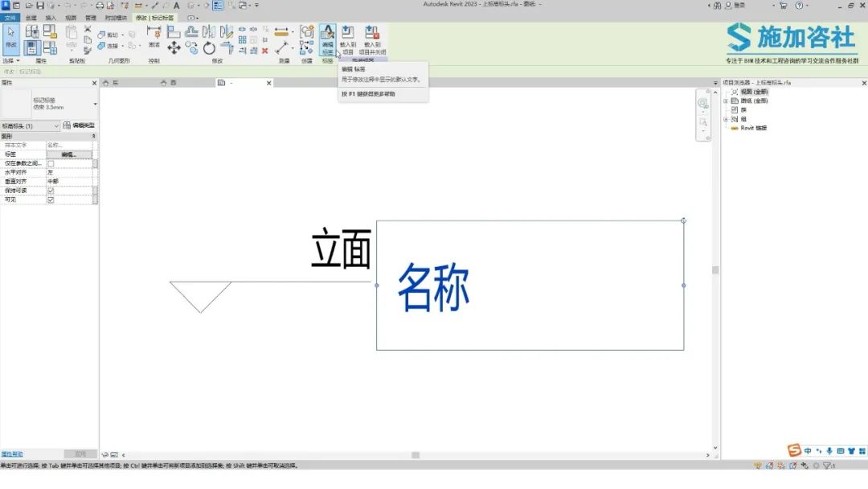
Task: Click the Edit Label ribbon button
Action: click(328, 40)
